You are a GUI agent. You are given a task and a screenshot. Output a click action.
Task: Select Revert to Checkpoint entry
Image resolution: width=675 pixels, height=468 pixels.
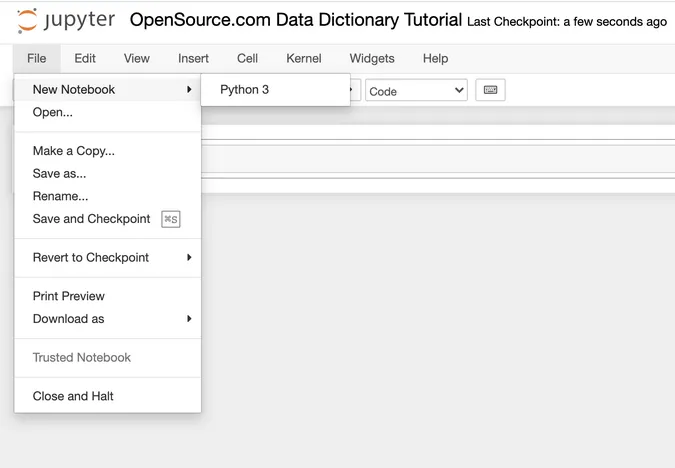(108, 257)
